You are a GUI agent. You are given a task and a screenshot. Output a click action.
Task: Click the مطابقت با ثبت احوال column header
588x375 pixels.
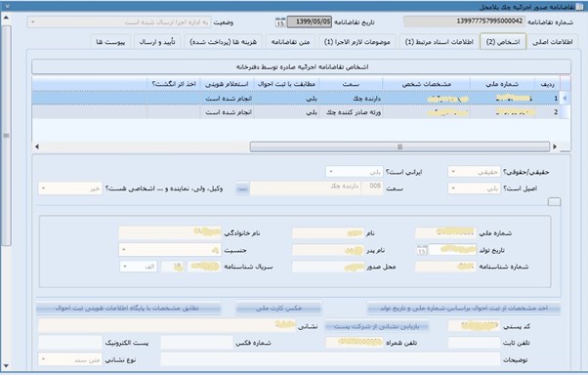click(x=286, y=84)
